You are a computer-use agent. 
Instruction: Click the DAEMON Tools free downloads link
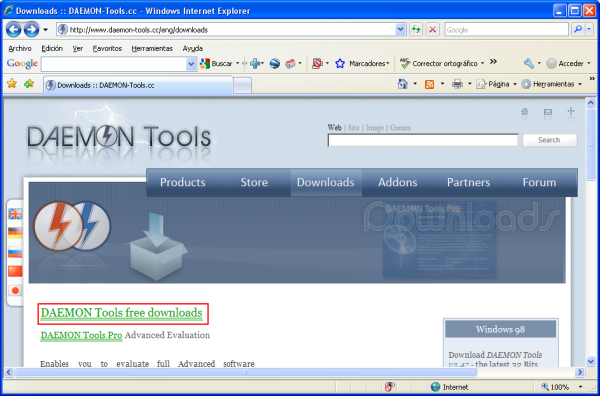(x=121, y=313)
